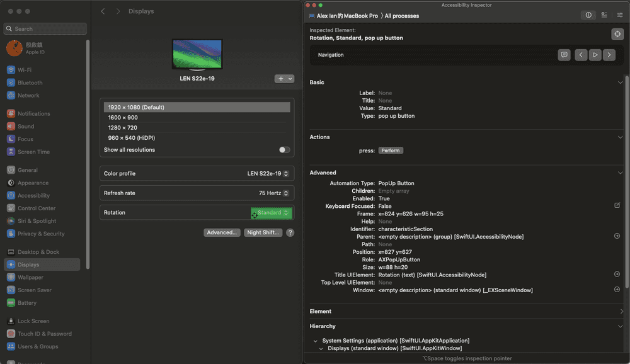Collapse the Advanced section chevron
Screen dimensions: 630x364
620,172
